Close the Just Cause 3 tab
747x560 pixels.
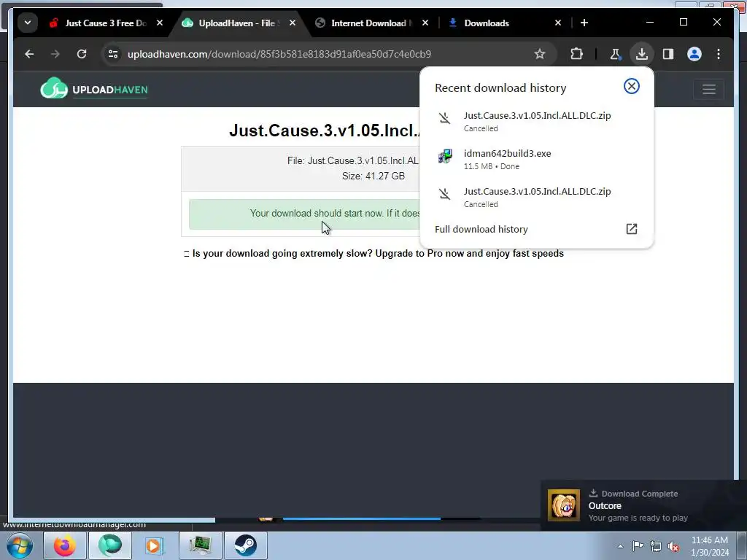(160, 23)
